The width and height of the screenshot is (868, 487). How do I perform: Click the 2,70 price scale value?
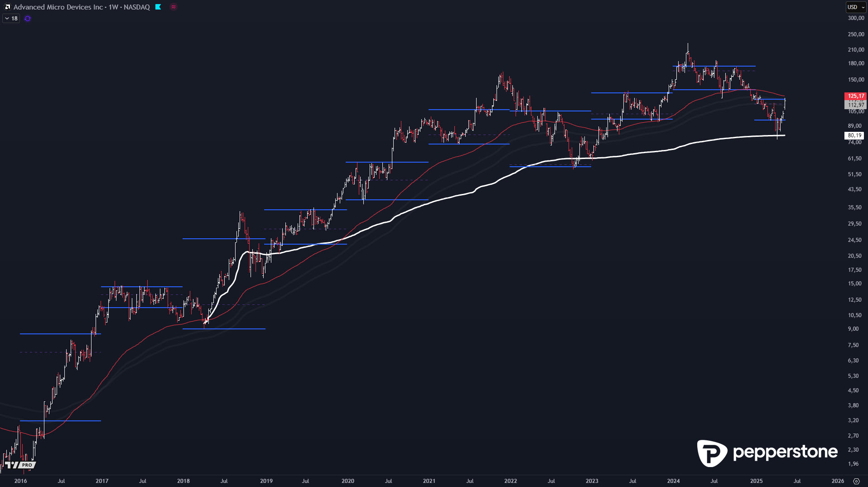(x=853, y=436)
